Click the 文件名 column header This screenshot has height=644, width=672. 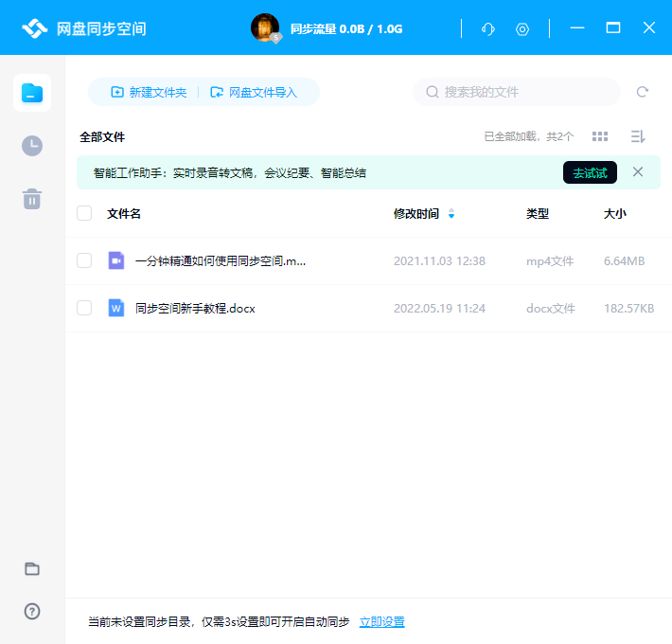point(123,213)
